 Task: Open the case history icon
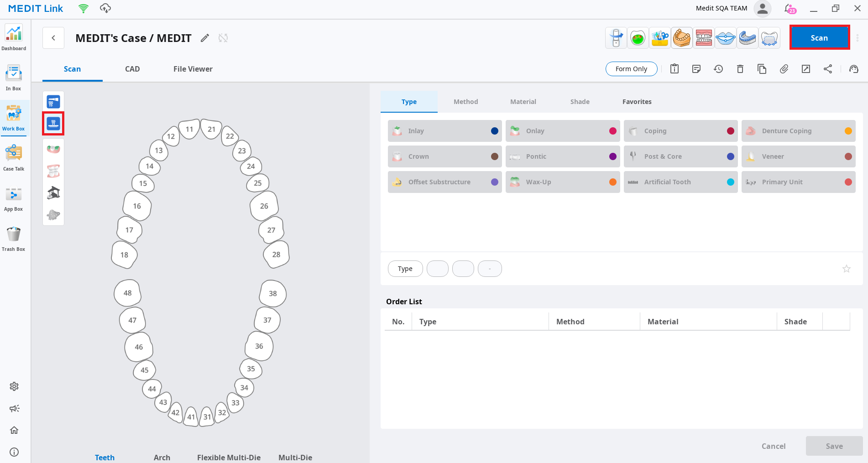(718, 69)
